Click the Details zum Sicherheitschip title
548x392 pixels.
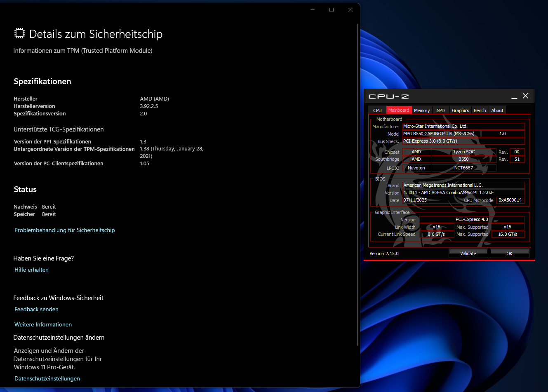pyautogui.click(x=96, y=34)
